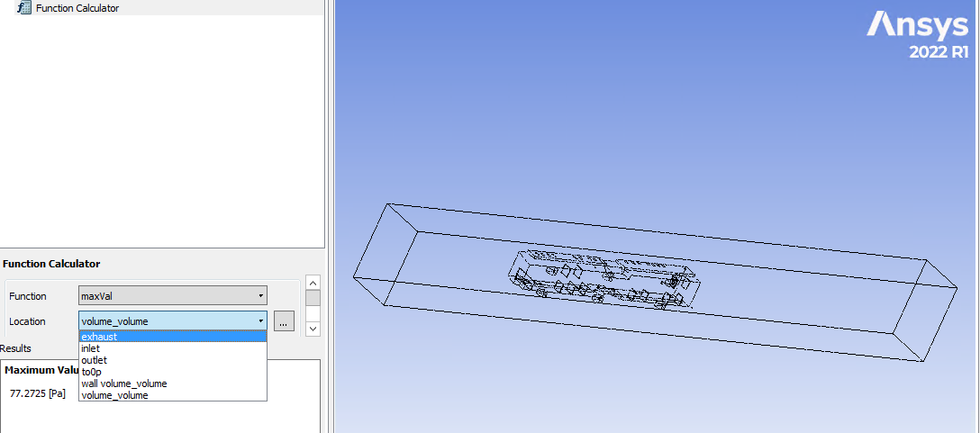Choose to0p from the location list
Screen dimensions: 980x433
(x=173, y=372)
